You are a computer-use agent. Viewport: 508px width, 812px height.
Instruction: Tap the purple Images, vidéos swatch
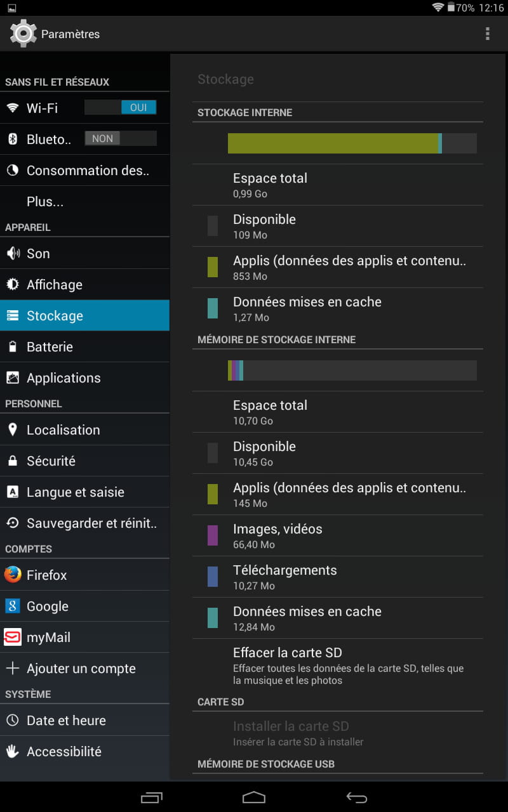point(213,535)
